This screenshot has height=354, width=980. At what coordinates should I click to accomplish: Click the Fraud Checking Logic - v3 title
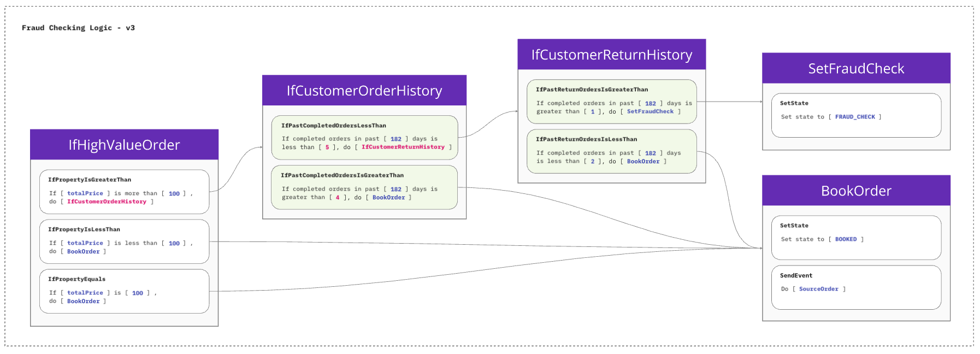click(x=78, y=28)
